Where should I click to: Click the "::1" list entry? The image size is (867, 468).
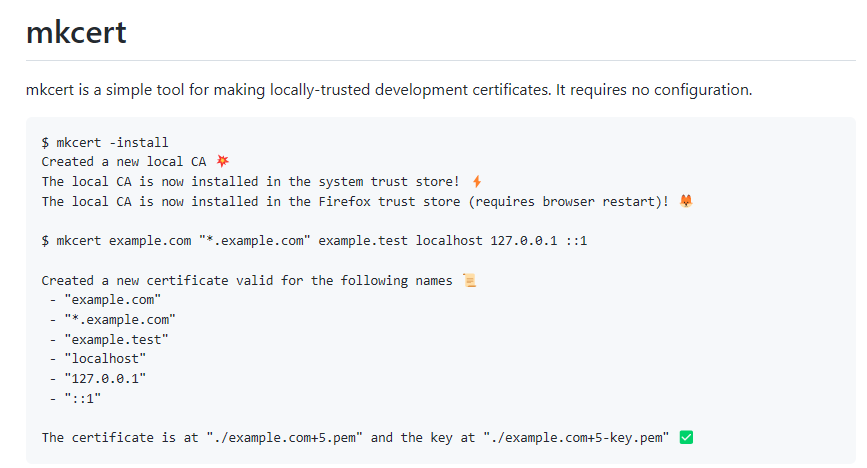tap(83, 398)
